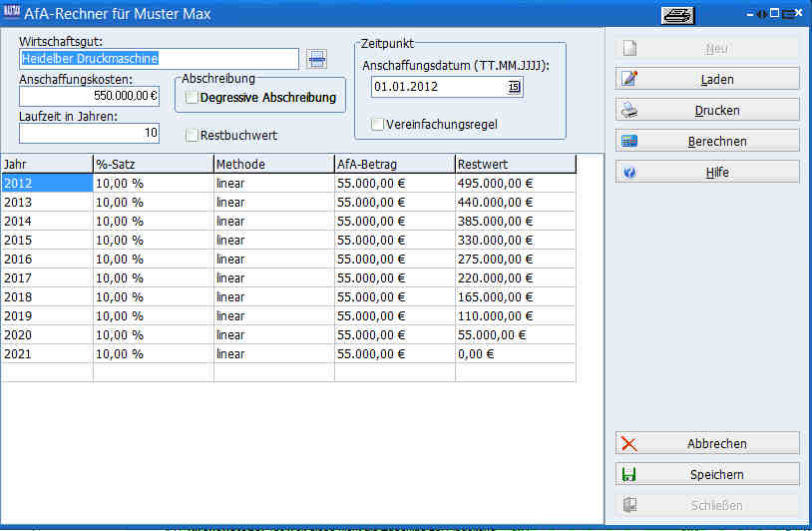Enable the Degressive Abschreibung checkbox
812x531 pixels.
coord(193,98)
